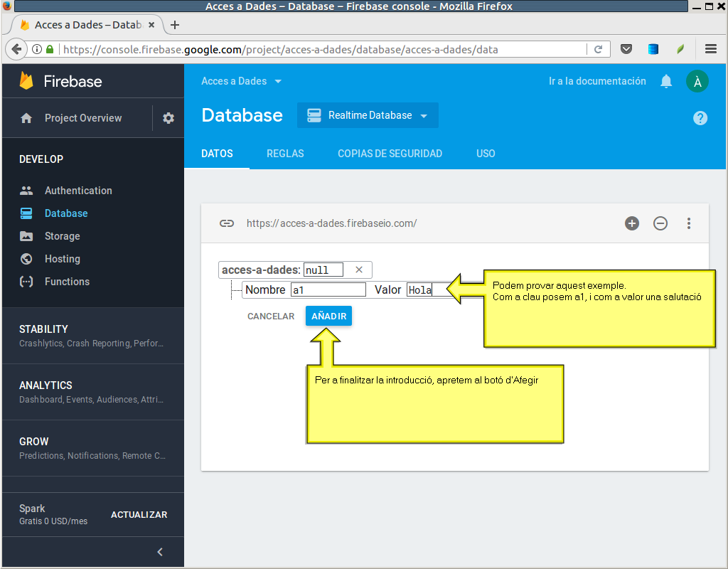Screen dimensions: 728x569
Task: Click the green padlock security icon
Action: [x=50, y=49]
